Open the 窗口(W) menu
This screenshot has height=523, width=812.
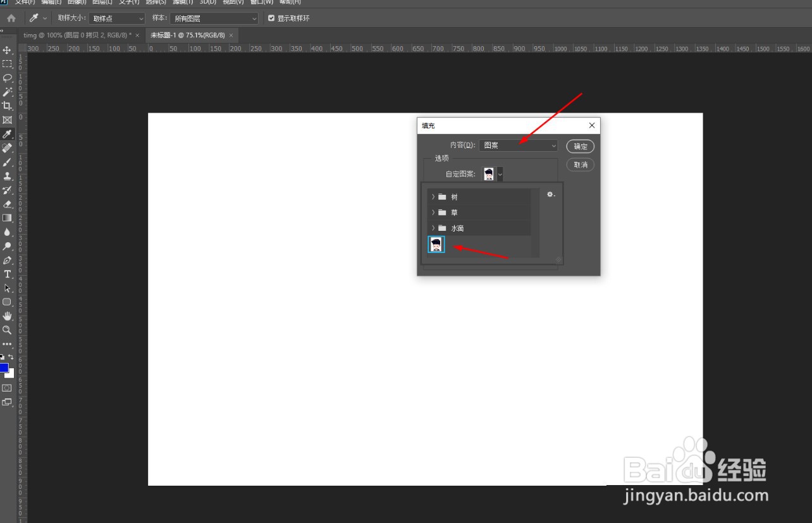tap(262, 2)
